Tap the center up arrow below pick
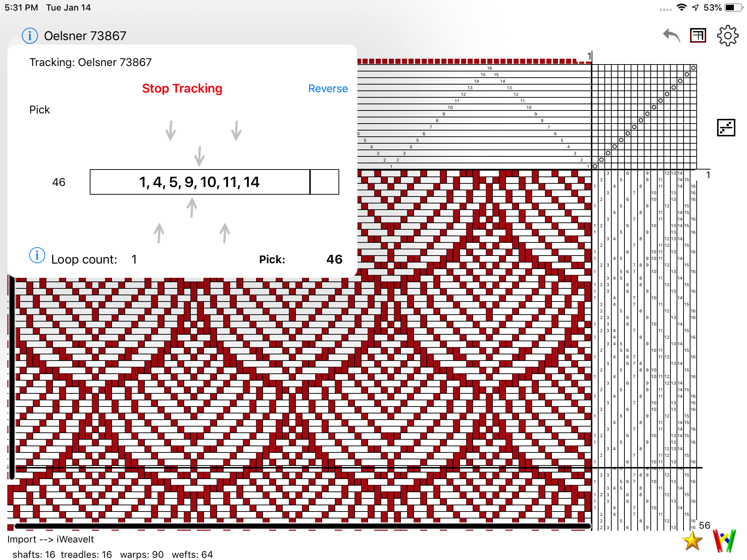The height and width of the screenshot is (560, 747). pyautogui.click(x=192, y=207)
